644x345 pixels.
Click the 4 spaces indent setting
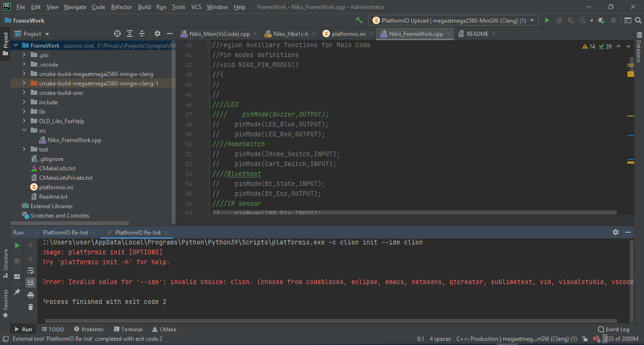[x=440, y=339]
